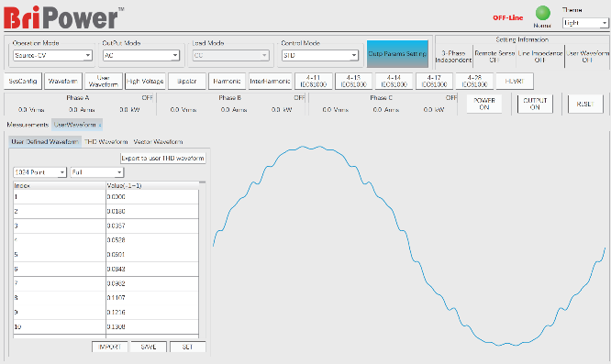Toggle Line Impedance OFF setting
The height and width of the screenshot is (364, 611).
click(540, 57)
